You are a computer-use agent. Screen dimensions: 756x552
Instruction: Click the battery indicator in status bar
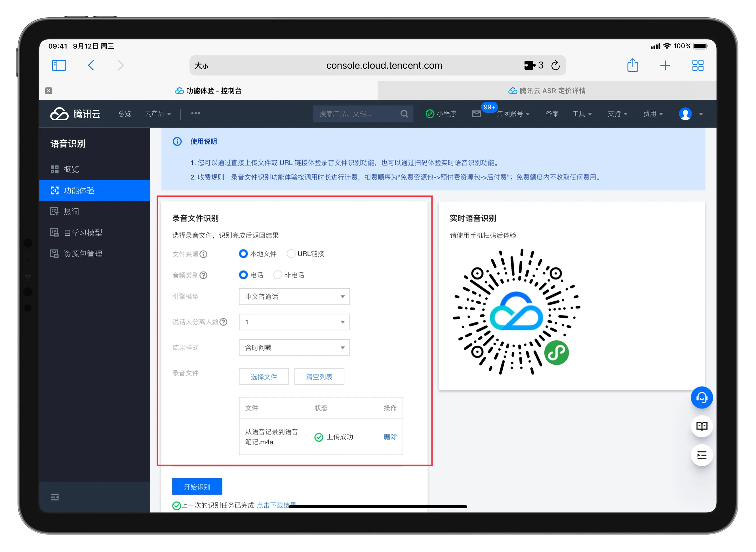tap(700, 46)
